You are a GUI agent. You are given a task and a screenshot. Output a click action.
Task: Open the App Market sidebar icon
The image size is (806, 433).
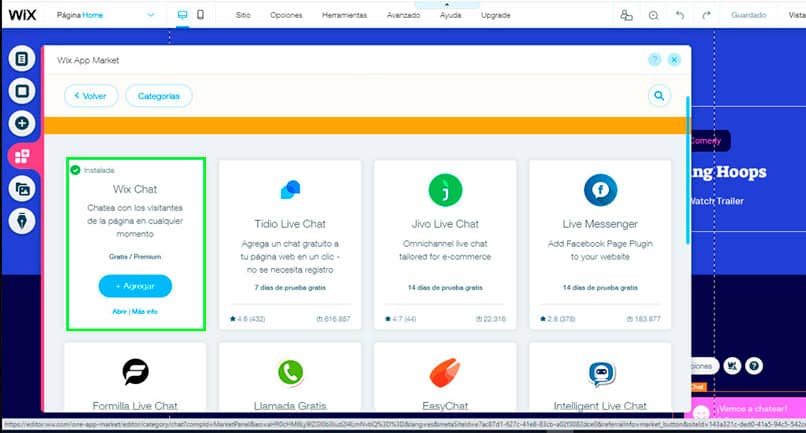tap(22, 156)
